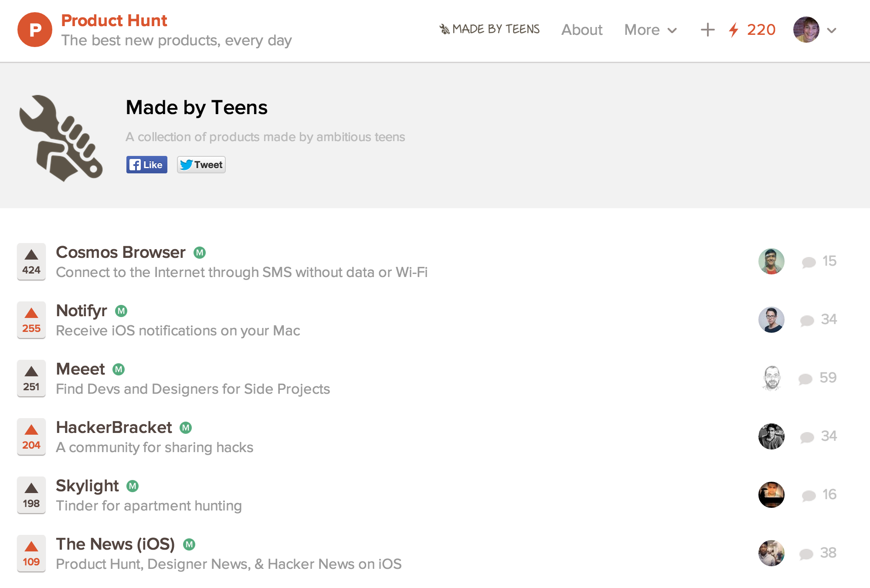Open the About page
Viewport: 870px width, 588px height.
coord(581,30)
